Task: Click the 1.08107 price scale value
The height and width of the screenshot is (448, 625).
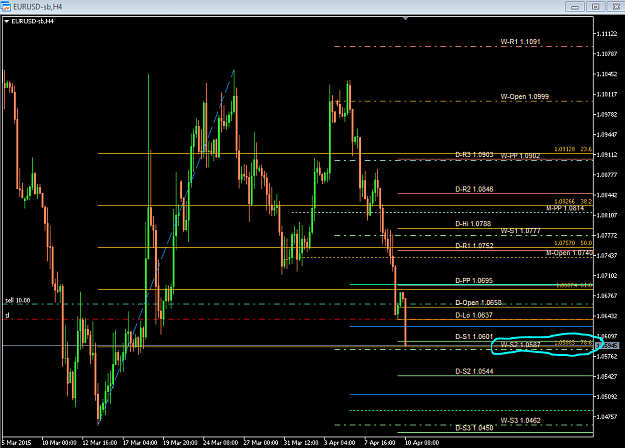Action: tap(607, 215)
